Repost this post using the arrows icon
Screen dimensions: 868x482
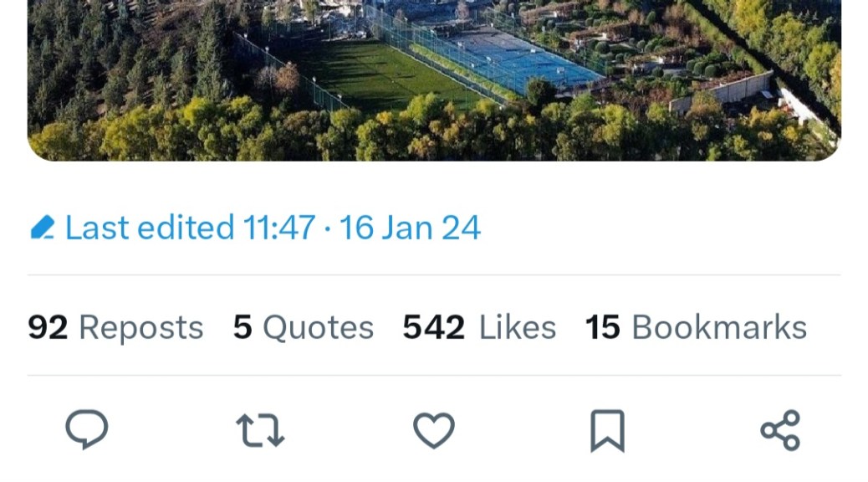coord(261,431)
